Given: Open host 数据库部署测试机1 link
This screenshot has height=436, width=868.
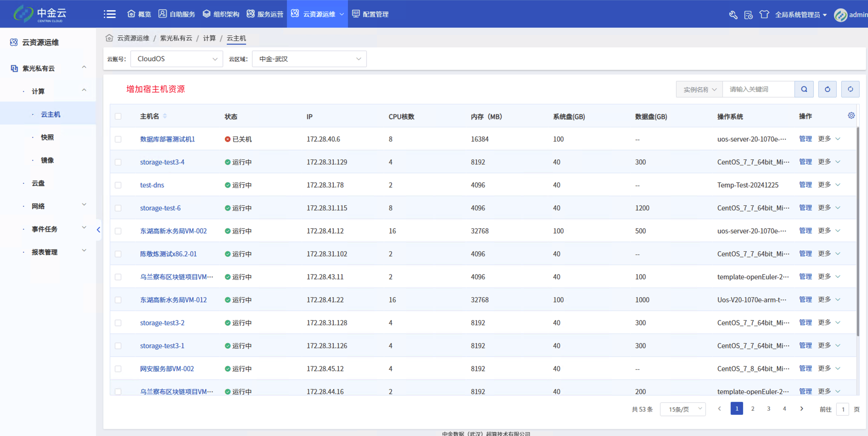Looking at the screenshot, I should (168, 139).
